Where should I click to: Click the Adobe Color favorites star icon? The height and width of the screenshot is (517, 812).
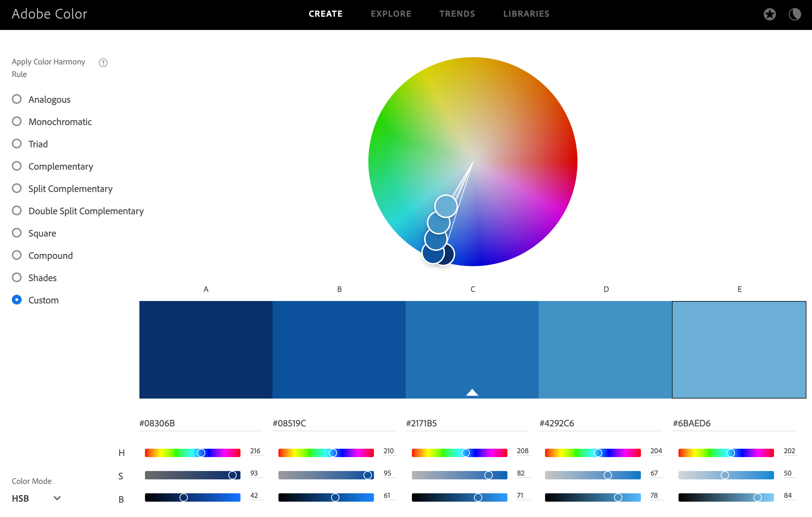tap(769, 15)
